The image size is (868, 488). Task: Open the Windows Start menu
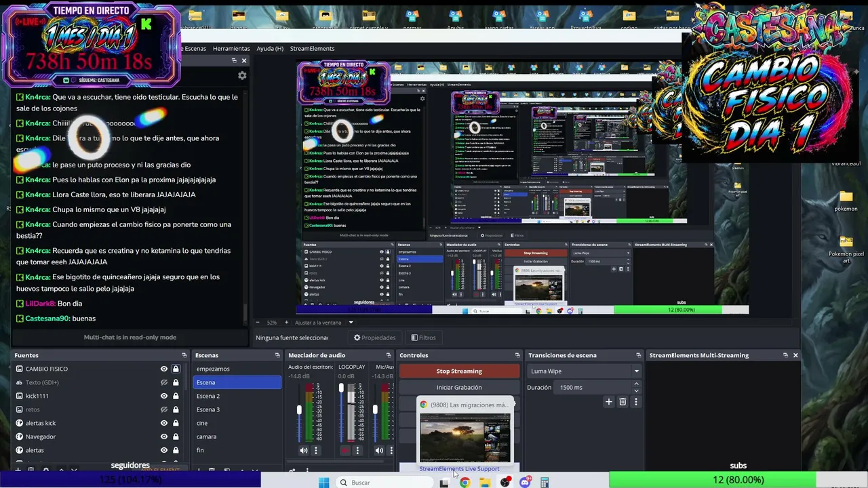pyautogui.click(x=324, y=483)
